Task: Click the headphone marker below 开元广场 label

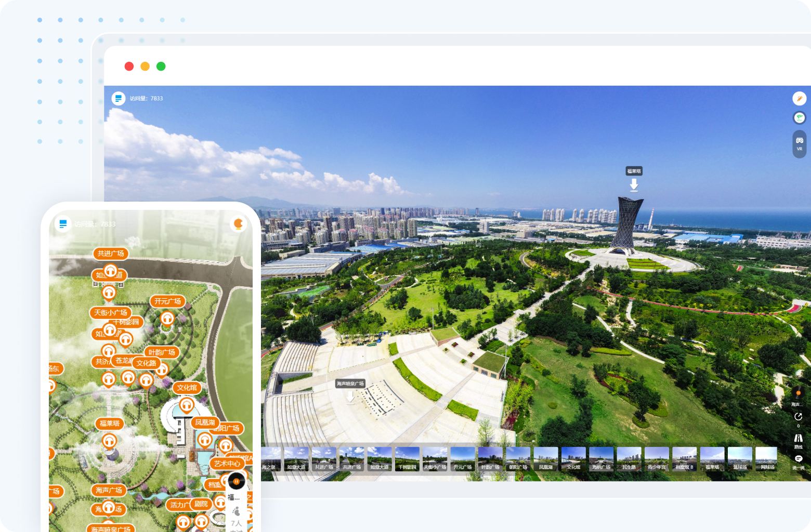Action: click(167, 318)
